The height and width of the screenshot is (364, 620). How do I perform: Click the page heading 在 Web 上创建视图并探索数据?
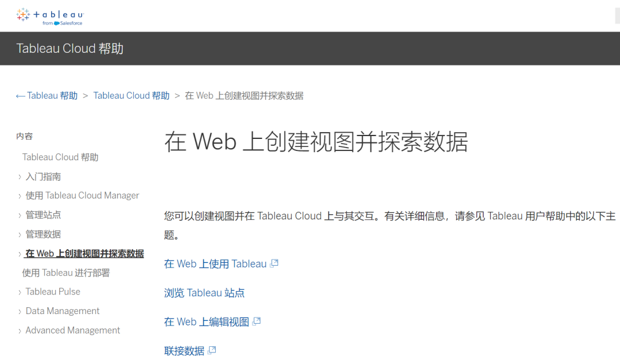click(316, 142)
